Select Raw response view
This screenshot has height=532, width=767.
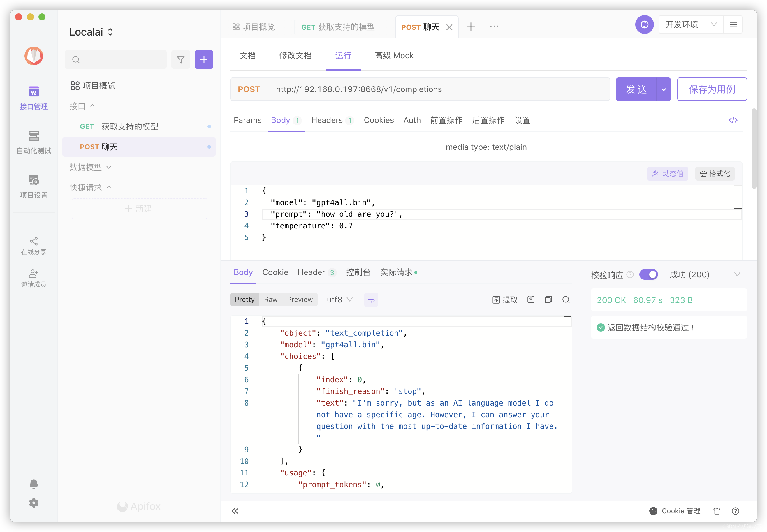271,300
